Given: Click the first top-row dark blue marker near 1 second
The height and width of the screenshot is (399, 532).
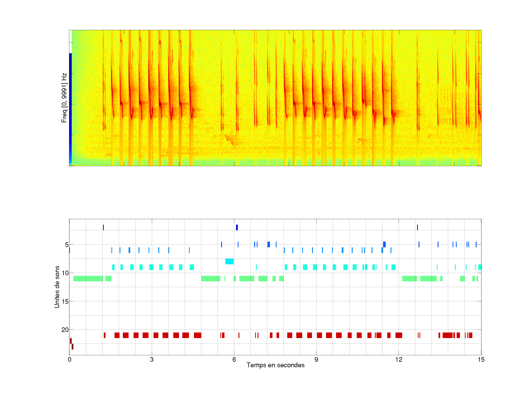Looking at the screenshot, I should tap(103, 227).
